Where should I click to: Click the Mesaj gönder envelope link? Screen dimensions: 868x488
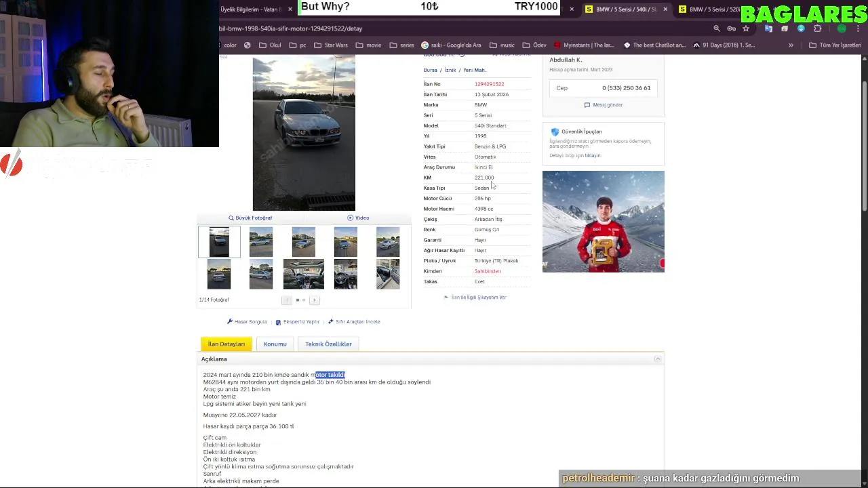tap(604, 105)
